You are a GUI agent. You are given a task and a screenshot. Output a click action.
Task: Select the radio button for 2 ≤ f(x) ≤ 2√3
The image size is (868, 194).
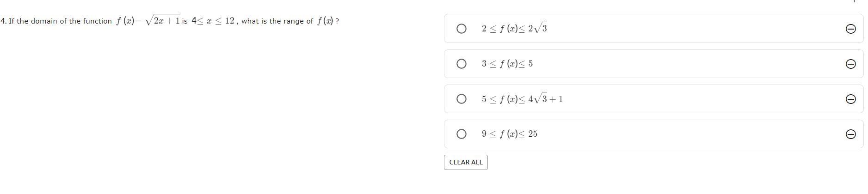[x=461, y=29]
